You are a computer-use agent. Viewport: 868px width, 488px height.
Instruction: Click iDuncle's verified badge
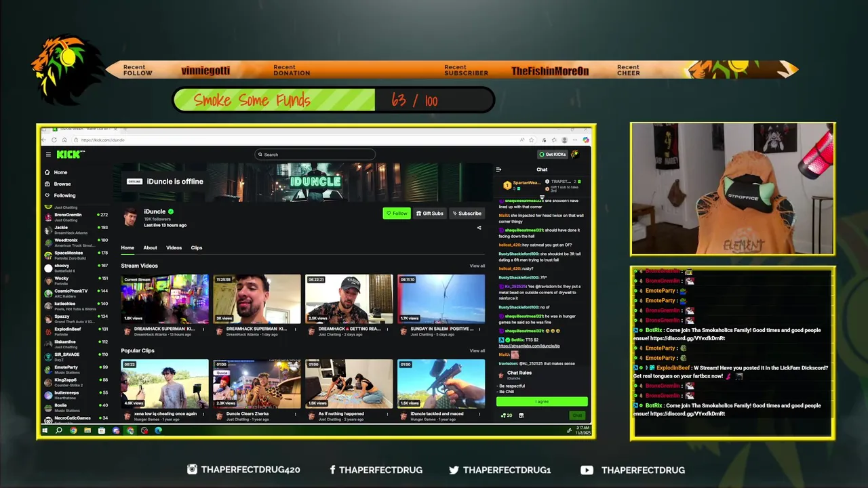(171, 211)
